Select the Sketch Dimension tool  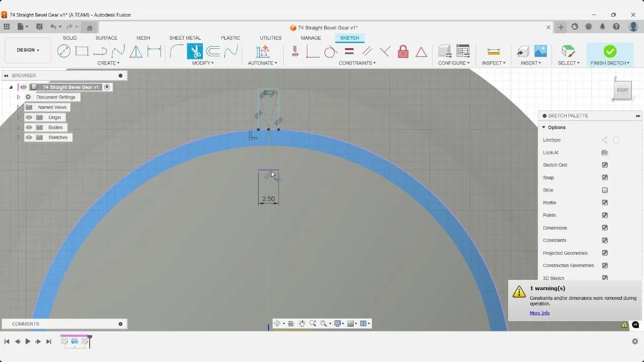click(155, 51)
